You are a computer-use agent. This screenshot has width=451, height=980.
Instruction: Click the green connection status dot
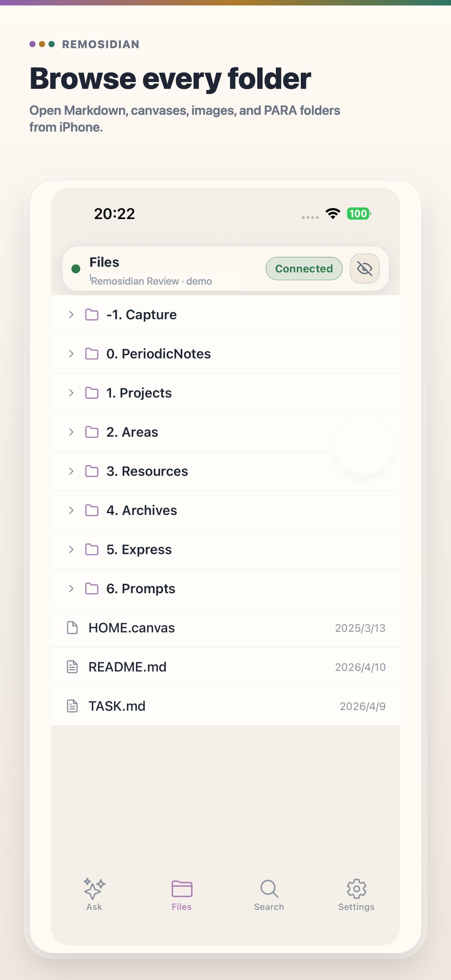click(76, 269)
